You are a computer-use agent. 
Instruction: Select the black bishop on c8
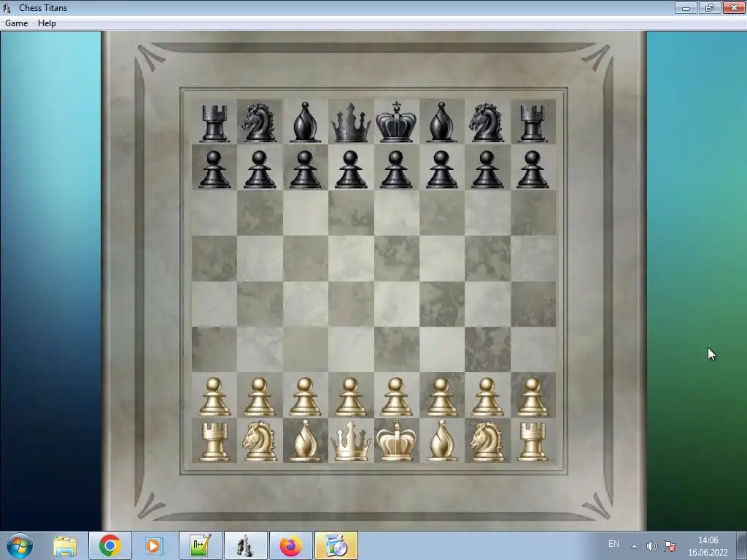(305, 122)
